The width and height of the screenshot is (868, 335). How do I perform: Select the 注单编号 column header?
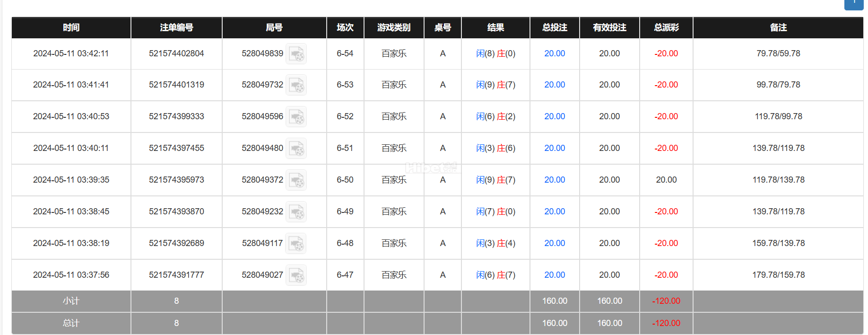(x=176, y=27)
